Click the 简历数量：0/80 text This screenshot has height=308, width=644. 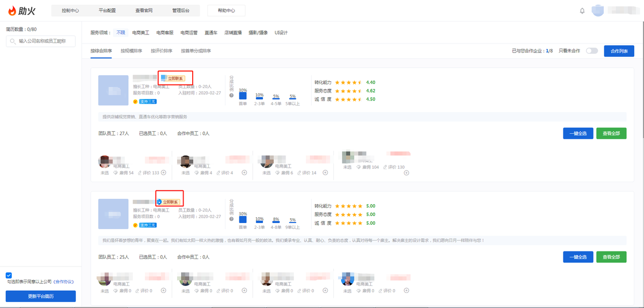[21, 29]
